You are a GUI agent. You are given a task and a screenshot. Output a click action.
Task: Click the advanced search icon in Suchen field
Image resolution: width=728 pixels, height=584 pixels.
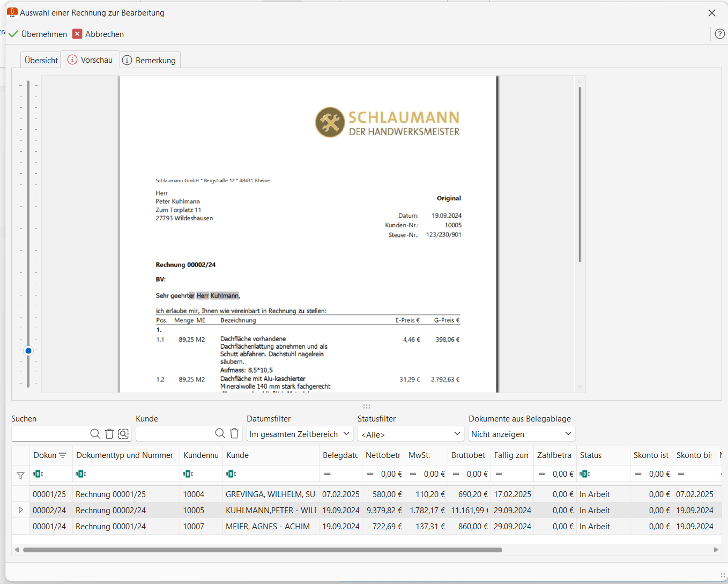click(123, 433)
